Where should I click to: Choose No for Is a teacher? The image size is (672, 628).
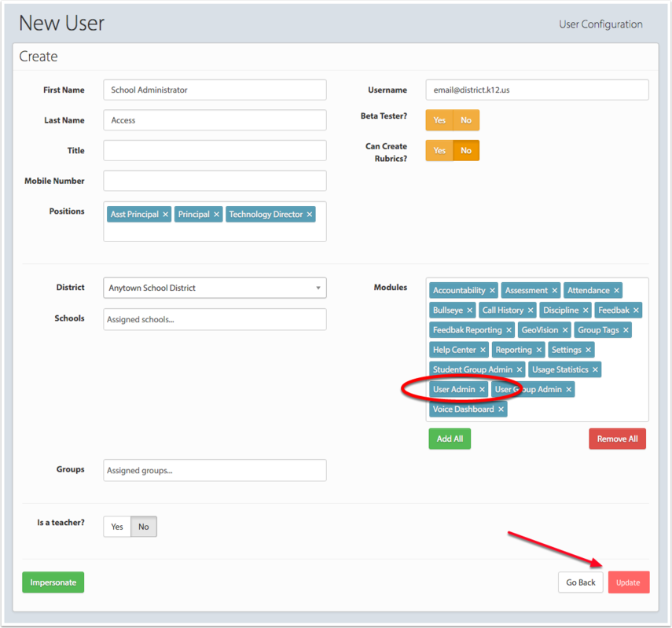click(144, 527)
